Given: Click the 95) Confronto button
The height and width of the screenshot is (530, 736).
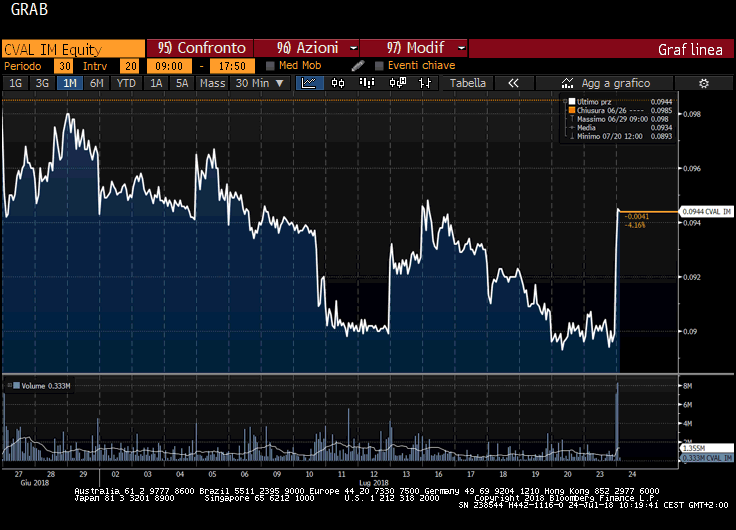Looking at the screenshot, I should (x=200, y=48).
